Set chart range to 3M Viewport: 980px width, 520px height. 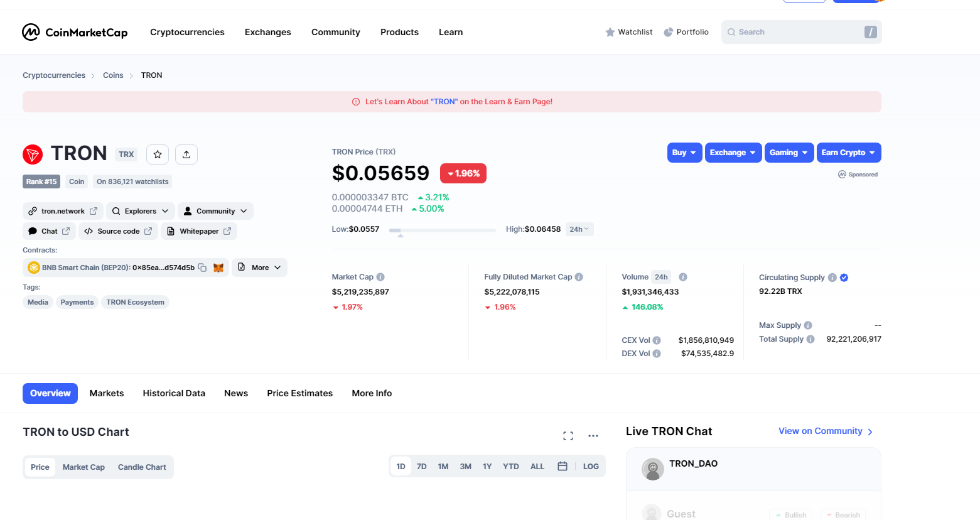(x=466, y=467)
